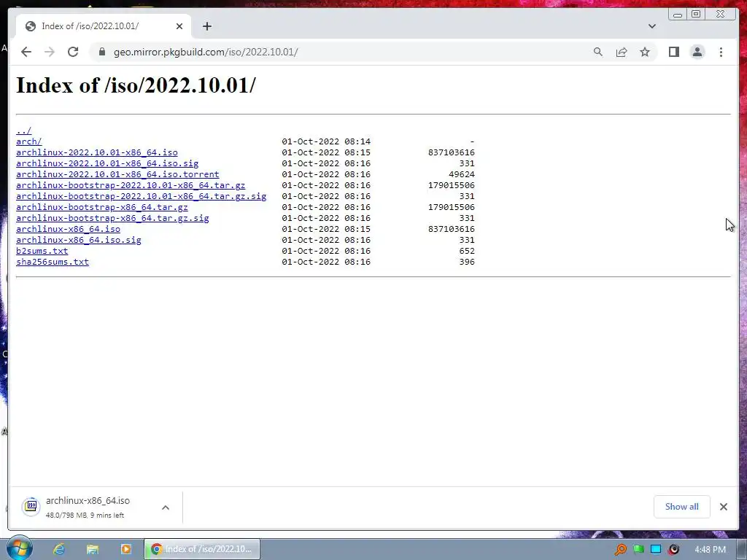Click Show all downloads
The width and height of the screenshot is (747, 560).
(682, 507)
